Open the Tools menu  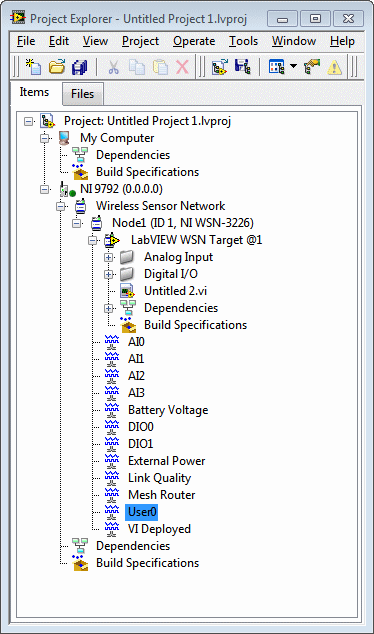tap(243, 41)
